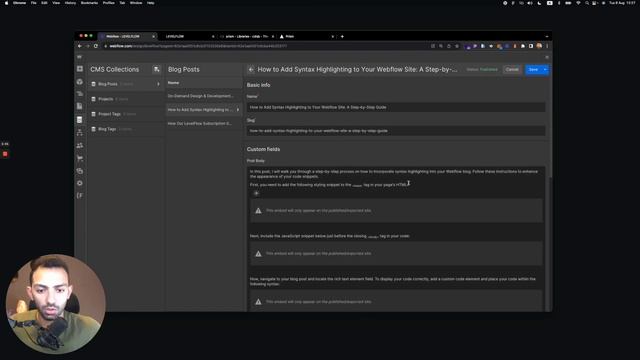The image size is (640, 360).
Task: Select the Project Tags collection
Action: coord(126,114)
